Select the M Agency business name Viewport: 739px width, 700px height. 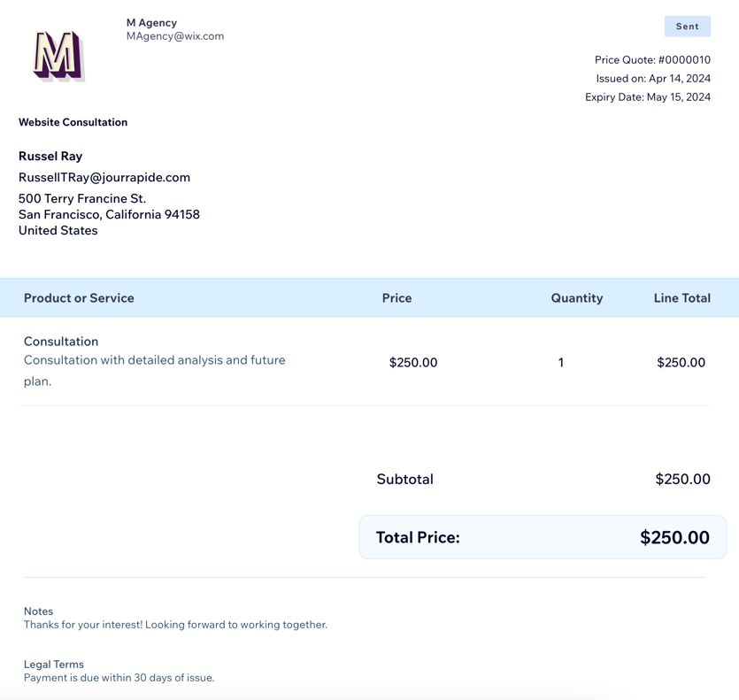151,23
